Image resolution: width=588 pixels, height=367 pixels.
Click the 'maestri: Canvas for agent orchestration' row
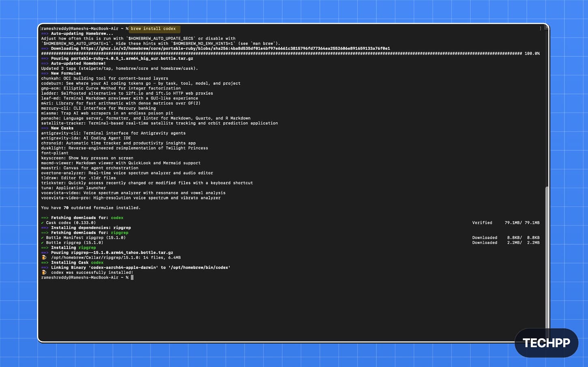pos(90,168)
